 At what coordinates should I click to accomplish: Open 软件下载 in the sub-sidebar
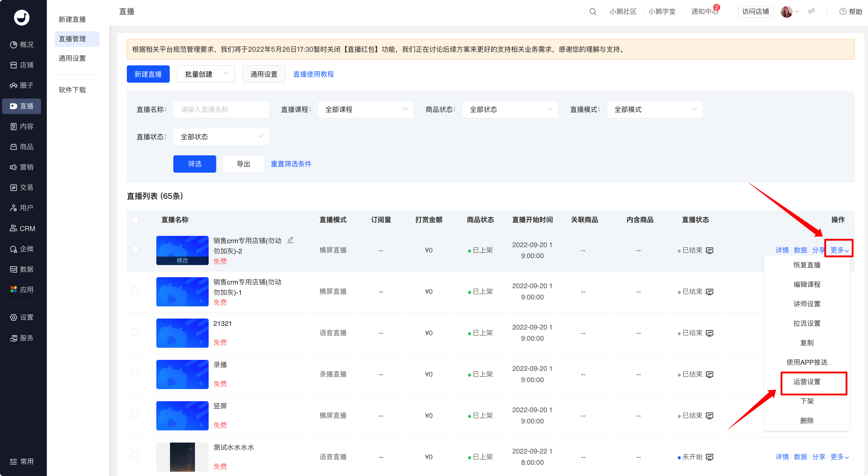coord(72,90)
